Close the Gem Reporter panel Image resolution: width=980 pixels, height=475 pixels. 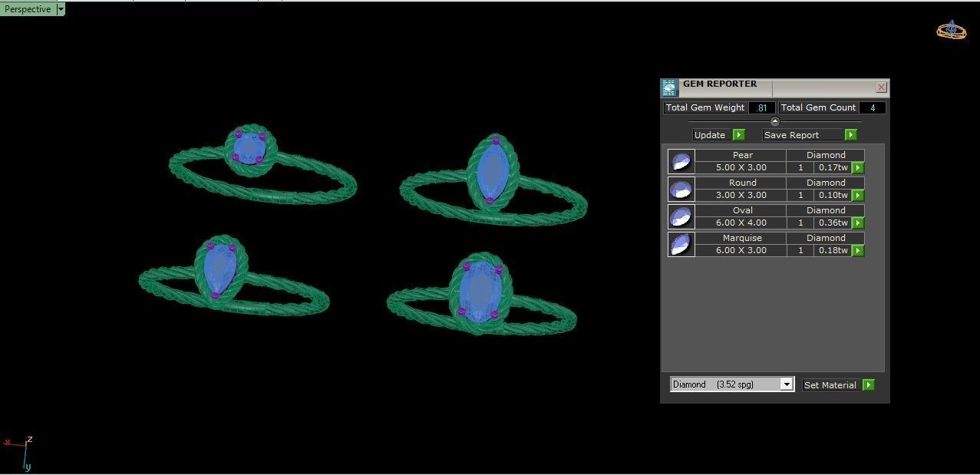881,87
